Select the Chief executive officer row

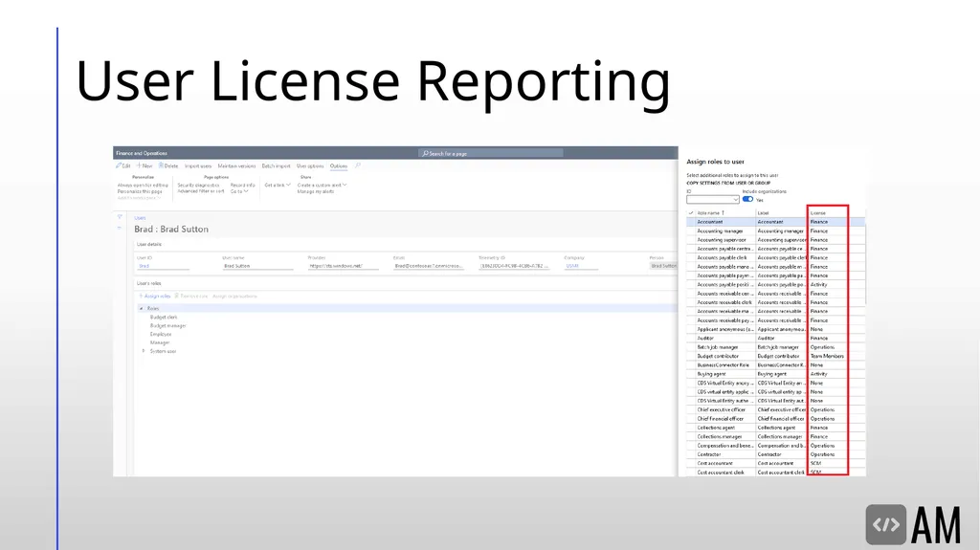pos(775,410)
